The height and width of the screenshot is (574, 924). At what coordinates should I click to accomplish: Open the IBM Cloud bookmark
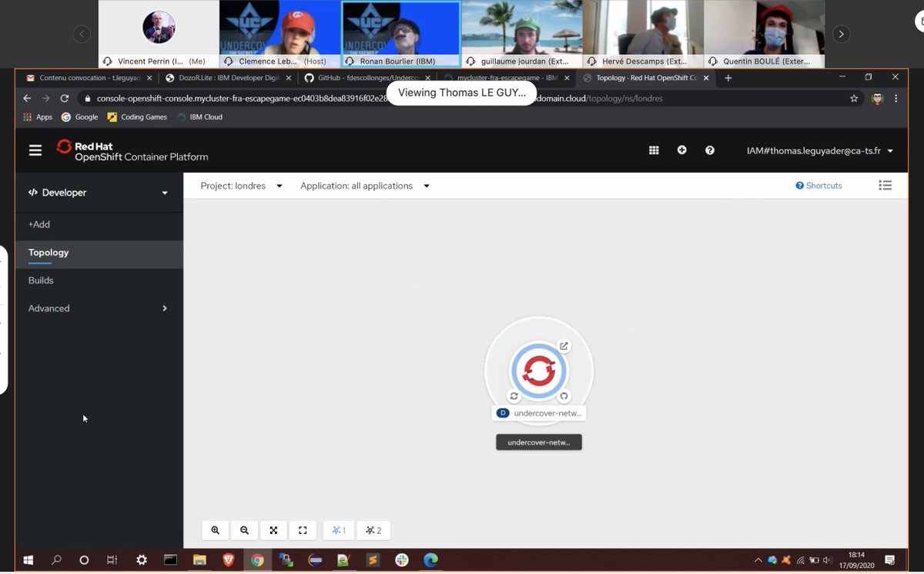coord(199,117)
